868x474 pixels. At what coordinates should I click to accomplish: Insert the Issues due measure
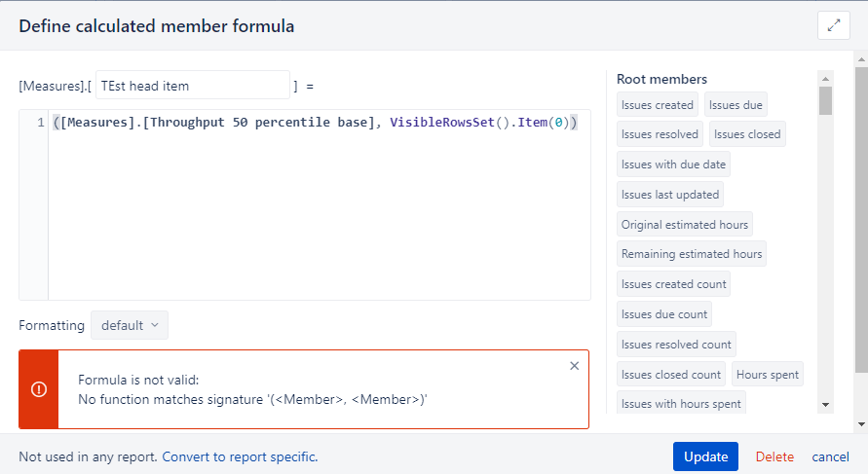(736, 104)
